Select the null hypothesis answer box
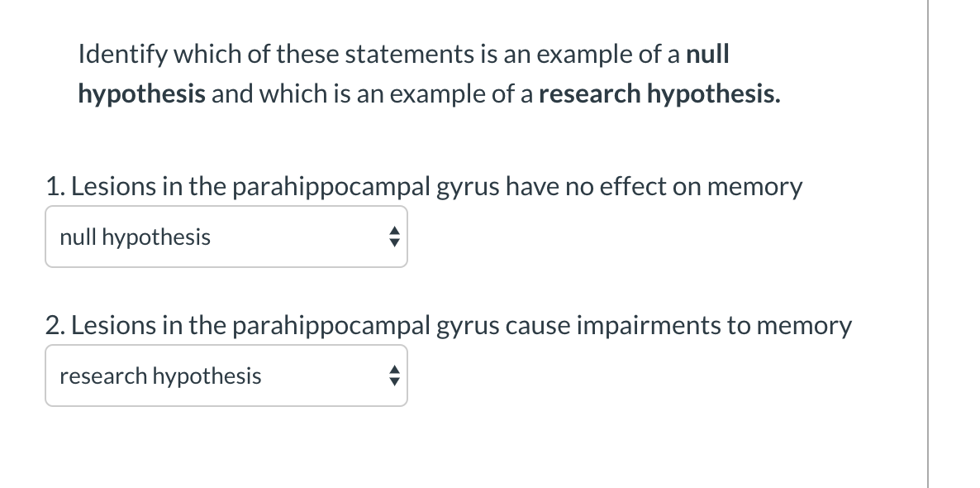This screenshot has height=488, width=980. pyautogui.click(x=226, y=237)
